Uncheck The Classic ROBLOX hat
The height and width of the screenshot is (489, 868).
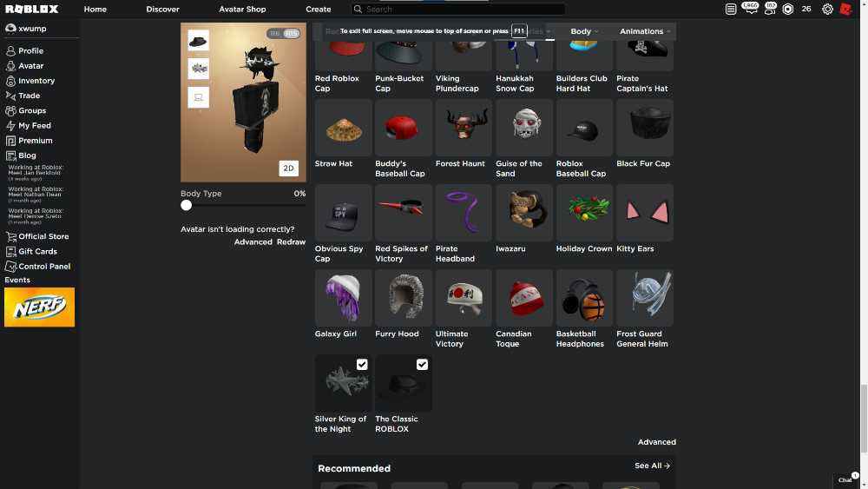pos(423,365)
